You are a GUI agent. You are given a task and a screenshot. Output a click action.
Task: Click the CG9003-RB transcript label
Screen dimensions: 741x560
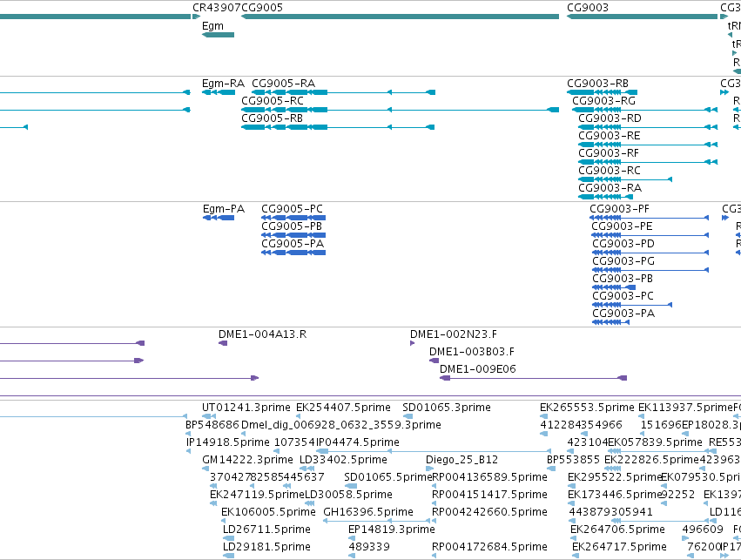tap(597, 84)
